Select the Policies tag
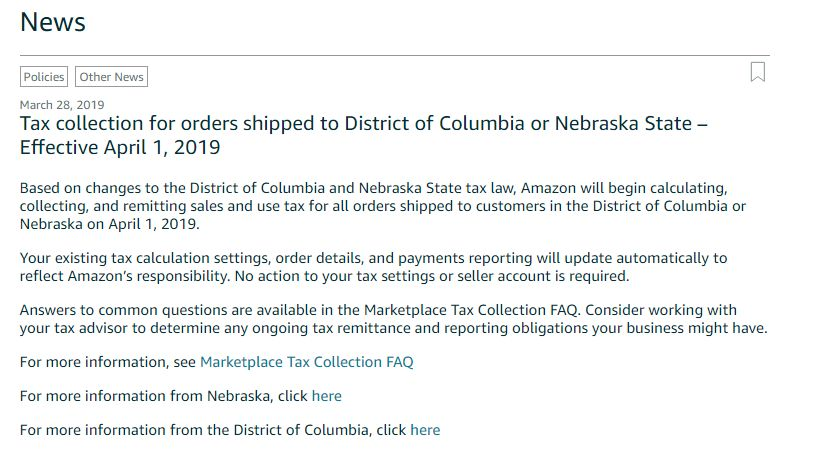 [44, 77]
